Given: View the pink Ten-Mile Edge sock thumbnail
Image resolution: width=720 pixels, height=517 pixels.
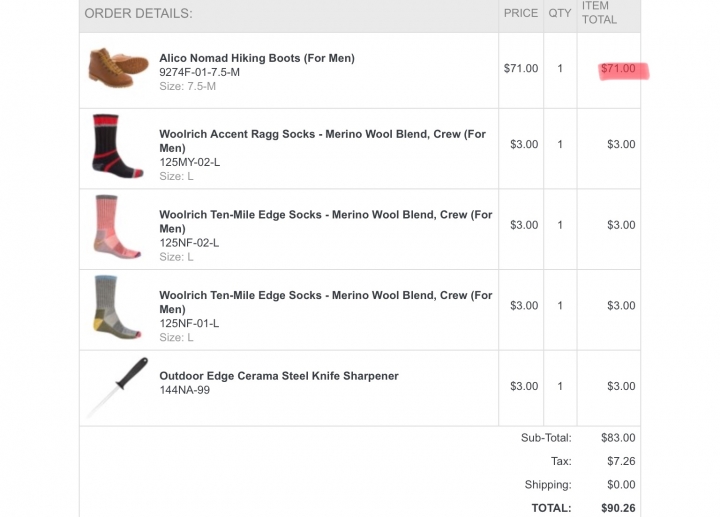Looking at the screenshot, I should point(117,227).
